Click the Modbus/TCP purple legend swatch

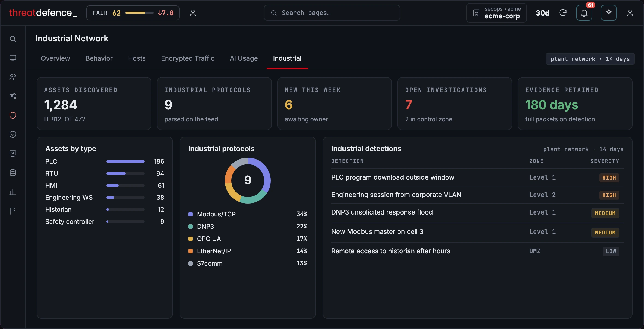click(190, 214)
